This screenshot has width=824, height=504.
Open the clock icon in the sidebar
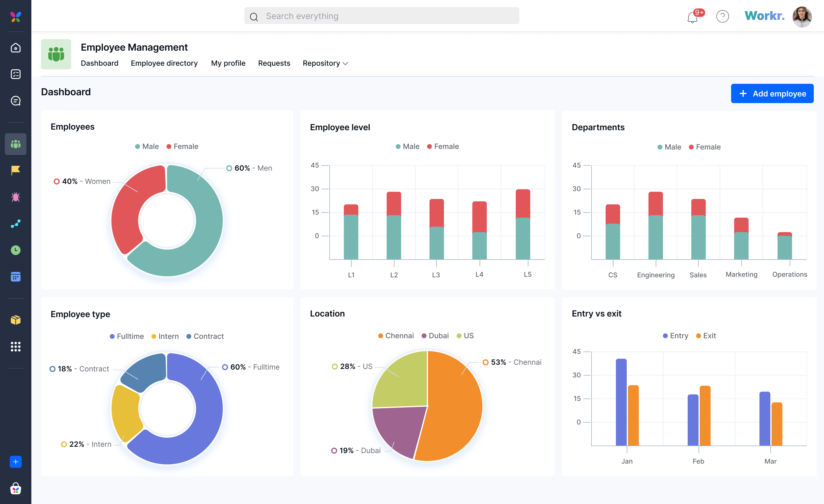pyautogui.click(x=16, y=250)
